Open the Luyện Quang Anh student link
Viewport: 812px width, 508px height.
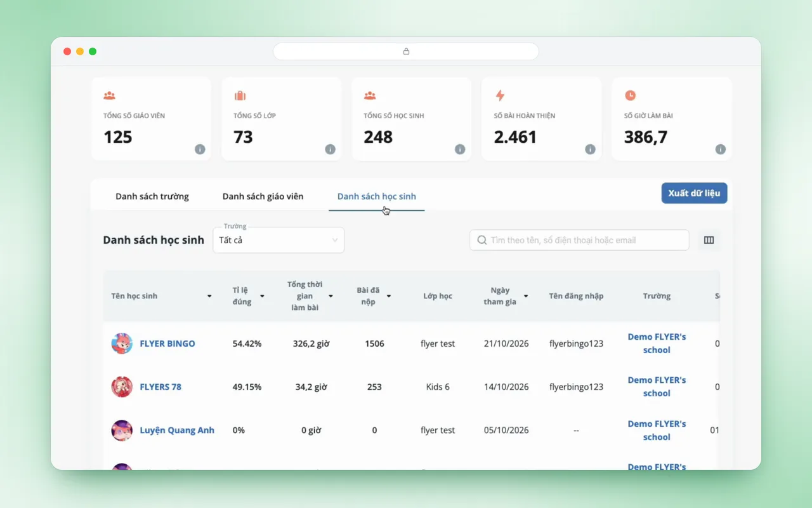177,430
